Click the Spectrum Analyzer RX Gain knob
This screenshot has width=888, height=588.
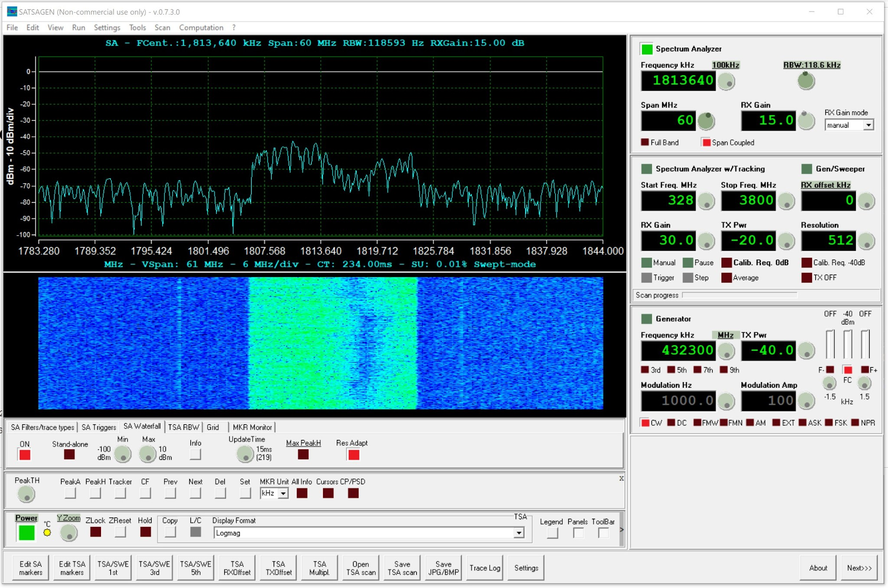coord(806,120)
